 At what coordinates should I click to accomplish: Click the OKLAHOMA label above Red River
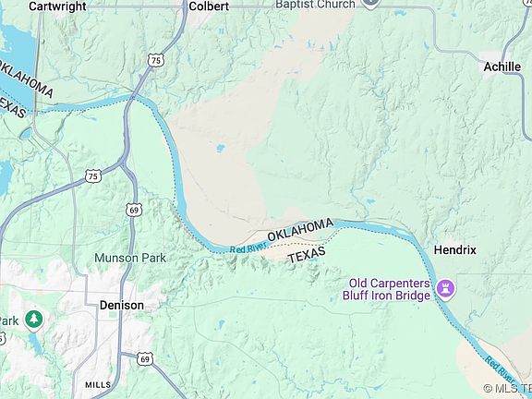[300, 230]
